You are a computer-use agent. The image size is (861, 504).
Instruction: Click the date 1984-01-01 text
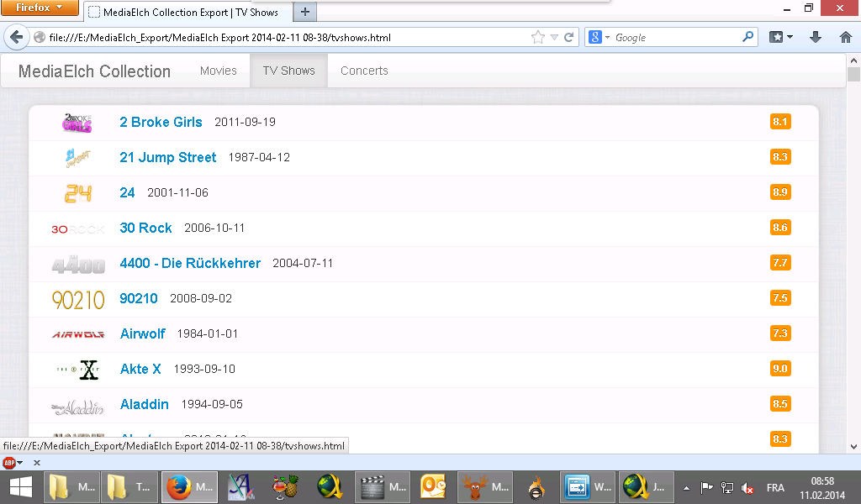pyautogui.click(x=208, y=334)
